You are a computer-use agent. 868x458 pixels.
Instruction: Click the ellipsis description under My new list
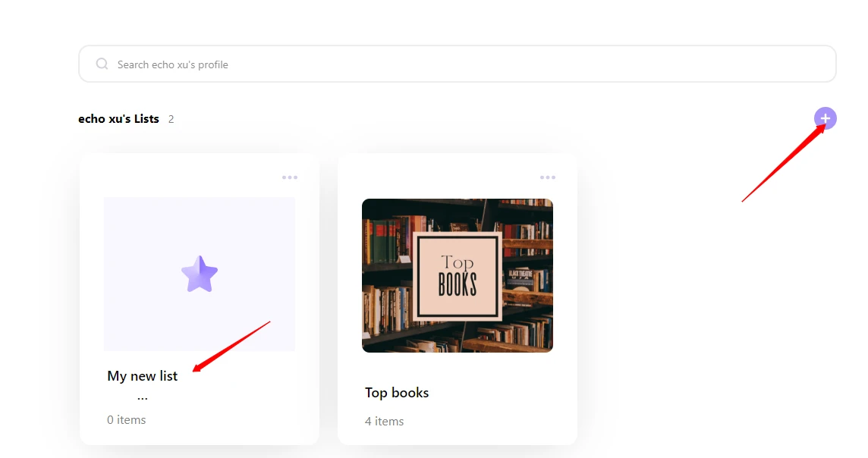tap(143, 397)
